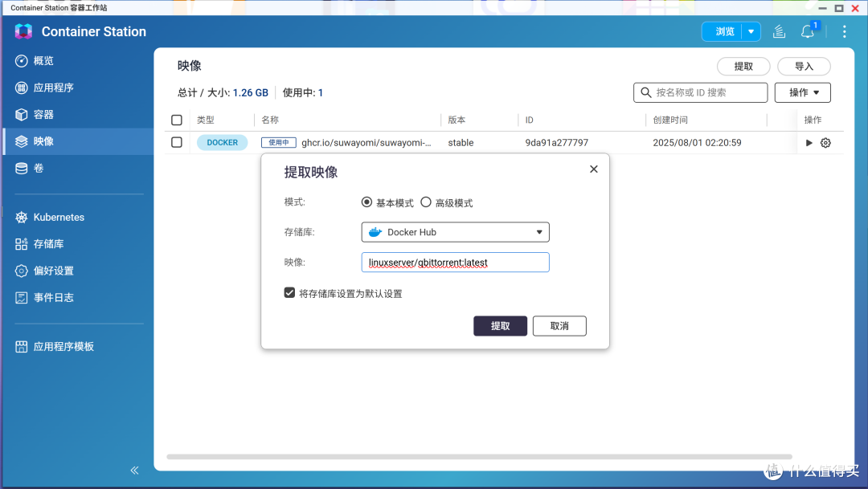Maximize the Container Station window

tap(839, 8)
